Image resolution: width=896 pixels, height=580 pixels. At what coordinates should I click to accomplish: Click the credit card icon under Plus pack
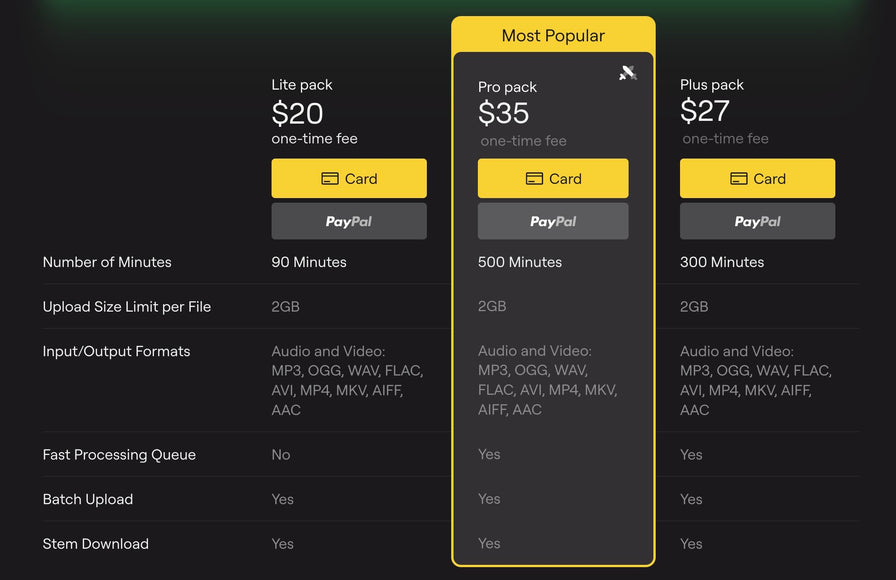pos(738,179)
